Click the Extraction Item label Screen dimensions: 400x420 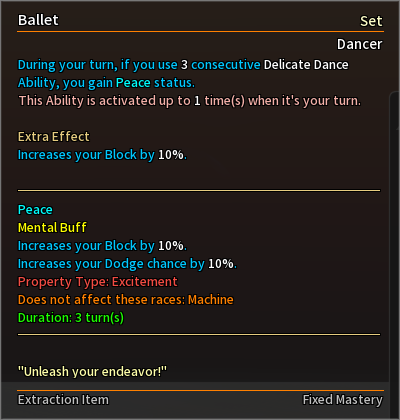63,400
